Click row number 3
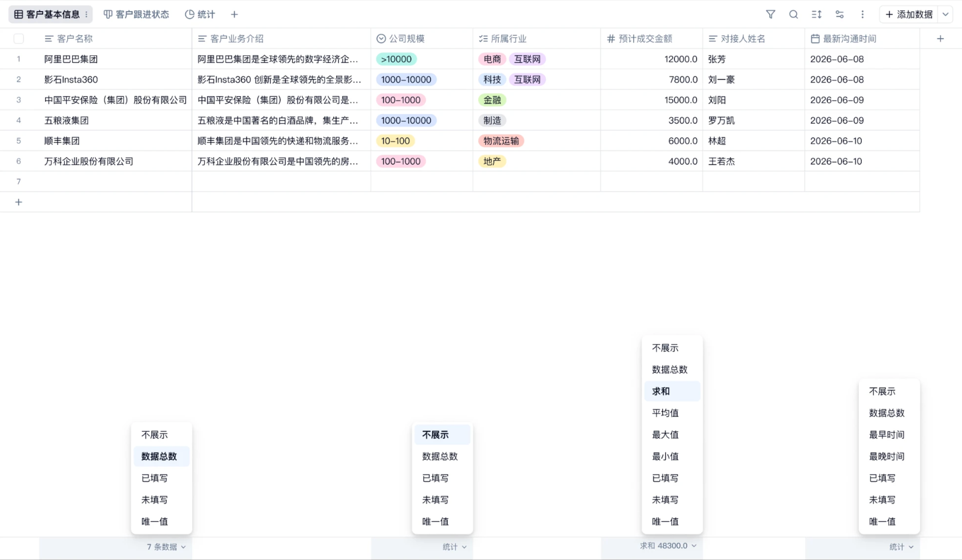 [19, 100]
